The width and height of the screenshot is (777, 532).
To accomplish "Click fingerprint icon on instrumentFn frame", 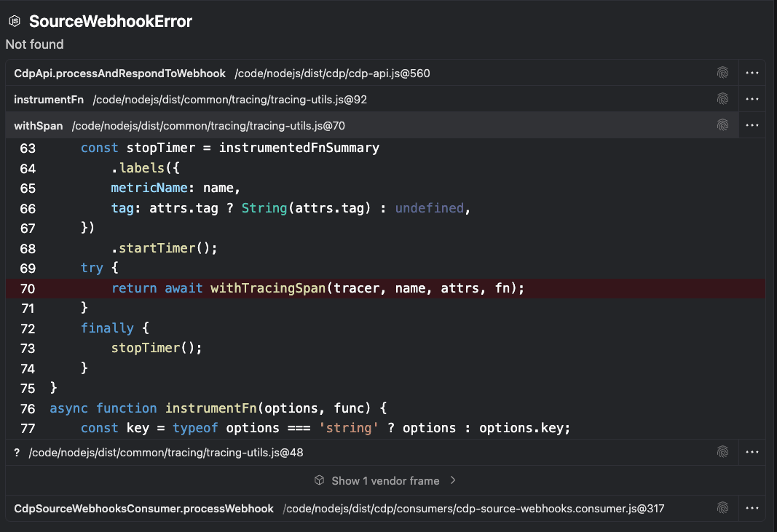I will click(x=722, y=99).
